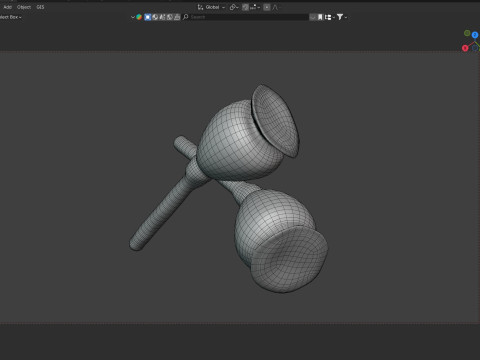The image size is (480, 360).
Task: Expand the filter options arrow
Action: tap(346, 17)
